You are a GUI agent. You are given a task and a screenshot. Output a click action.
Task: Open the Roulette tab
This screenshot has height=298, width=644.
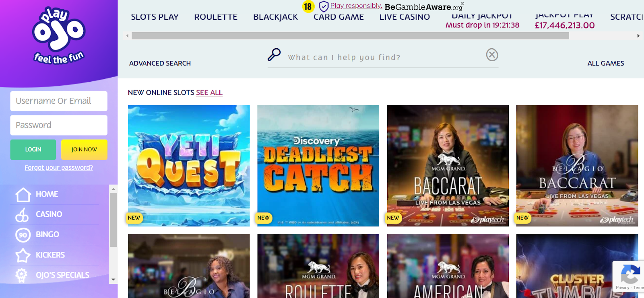coord(216,17)
